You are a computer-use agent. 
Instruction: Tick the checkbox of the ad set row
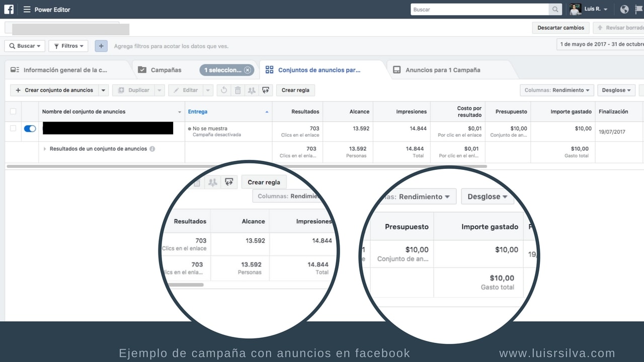[x=13, y=129]
